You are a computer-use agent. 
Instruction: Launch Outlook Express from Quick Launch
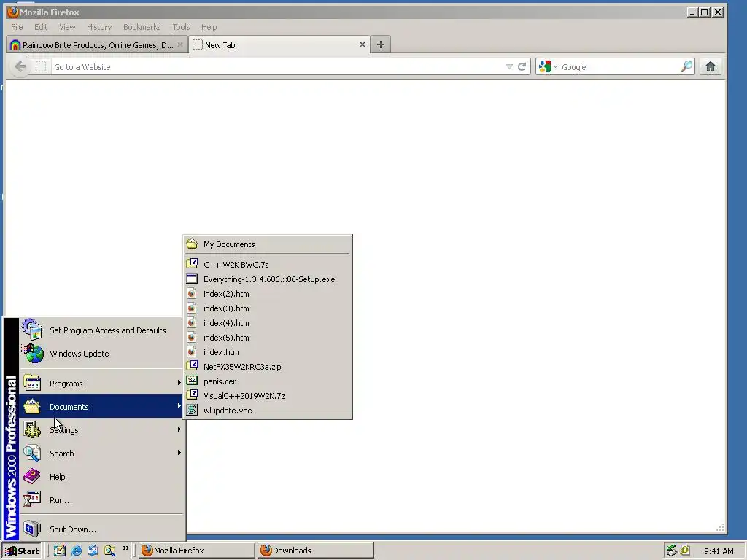(93, 551)
